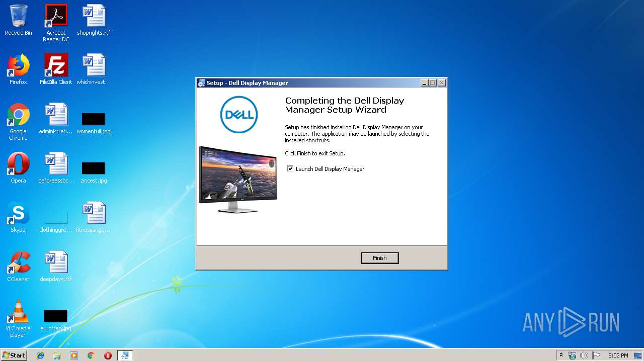Viewport: 644px width, 362px height.
Task: Select whichinvest document on desktop
Action: pyautogui.click(x=94, y=69)
